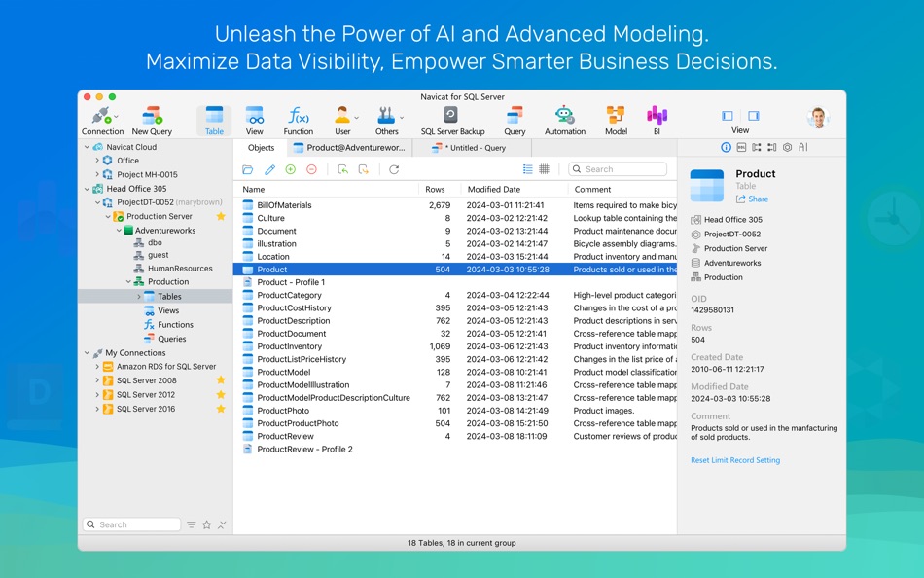Toggle the right info pane view button
This screenshot has width=924, height=578.
coord(754,116)
